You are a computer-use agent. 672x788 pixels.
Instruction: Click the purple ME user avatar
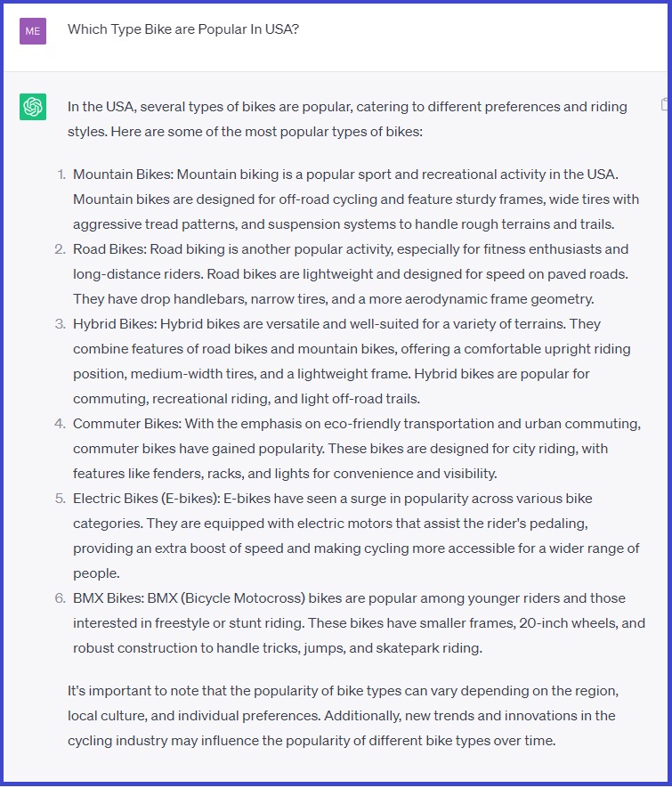(x=33, y=30)
